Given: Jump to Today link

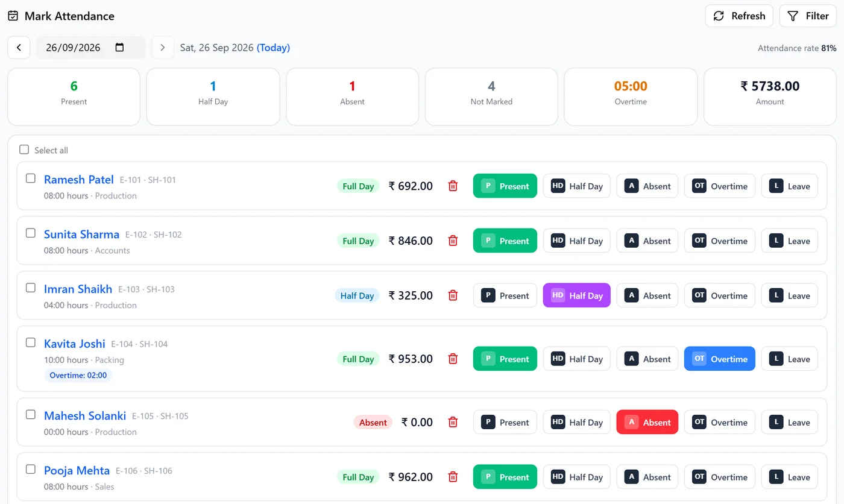Looking at the screenshot, I should pyautogui.click(x=274, y=48).
